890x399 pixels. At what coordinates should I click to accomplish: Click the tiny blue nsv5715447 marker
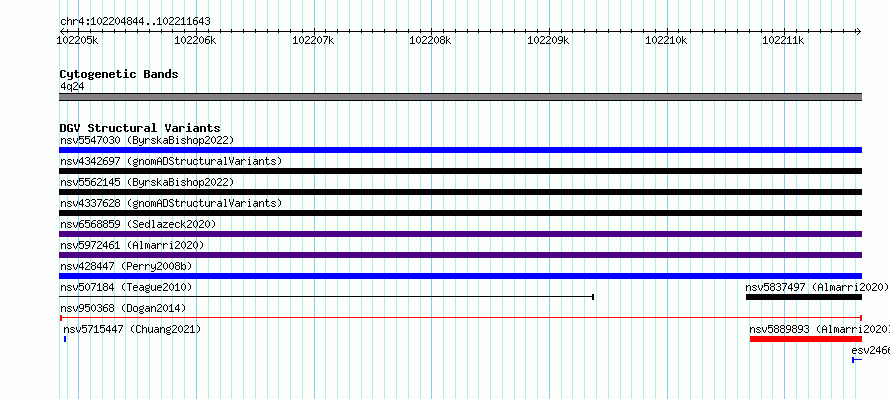point(65,339)
